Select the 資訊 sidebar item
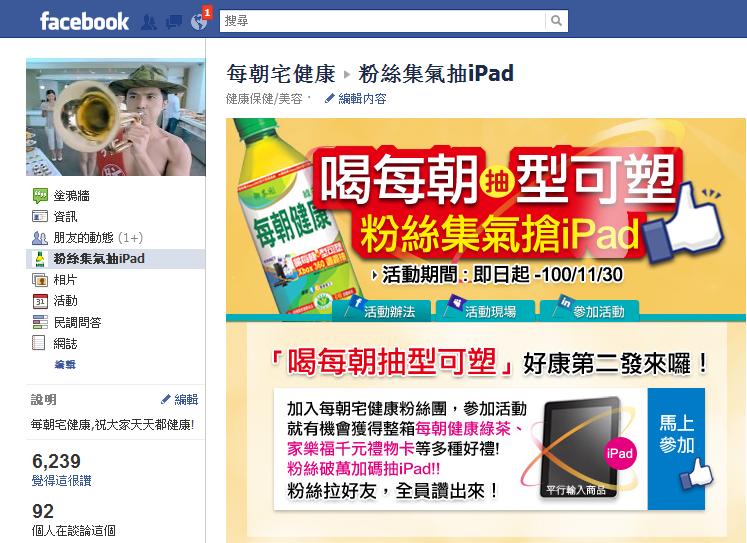 point(116,216)
